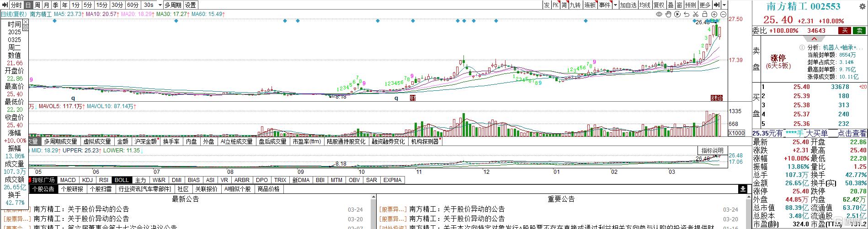The image size is (868, 229).
Task: Open the settings gear at top right
Action: [863, 6]
